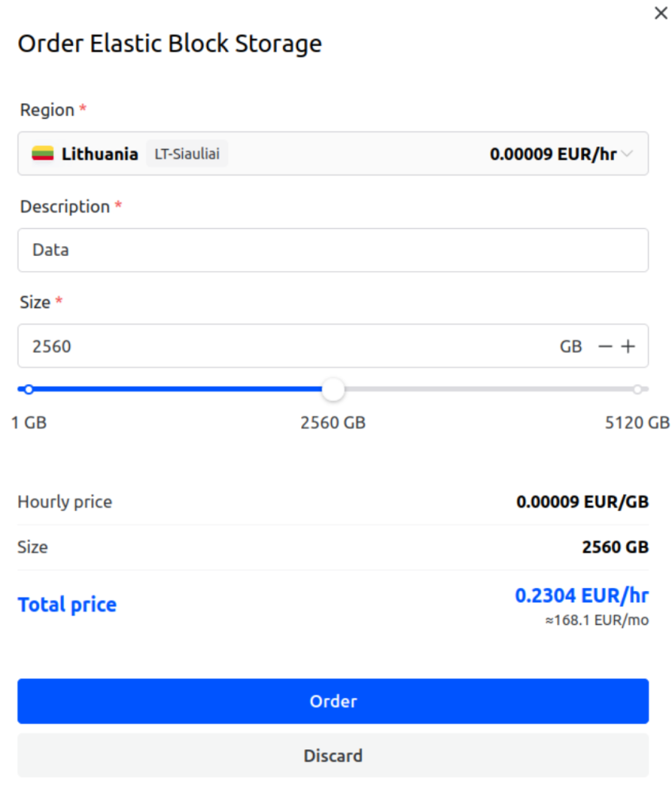Click the Lithuania flag icon

(x=43, y=154)
